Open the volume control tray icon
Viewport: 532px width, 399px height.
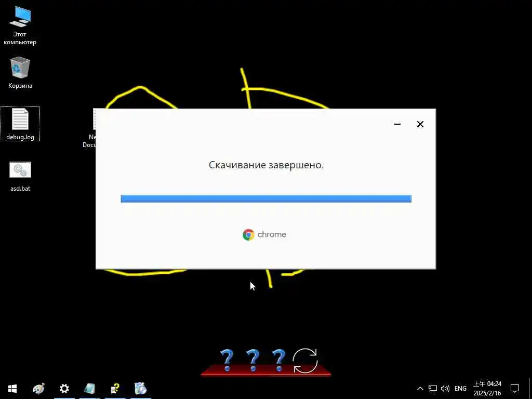(x=445, y=389)
